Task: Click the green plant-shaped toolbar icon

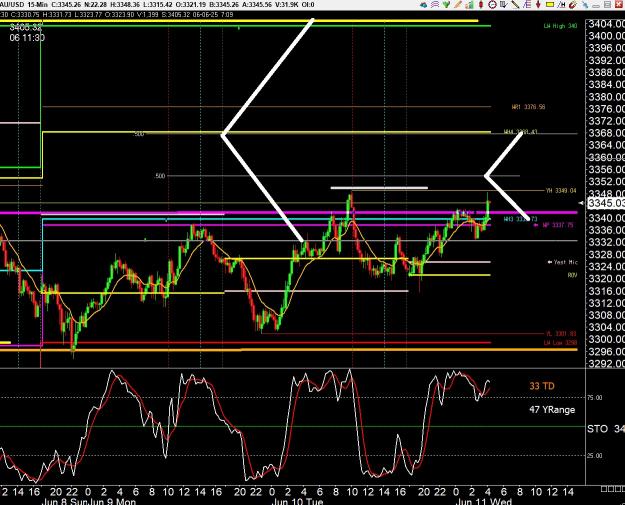Action: pyautogui.click(x=446, y=5)
